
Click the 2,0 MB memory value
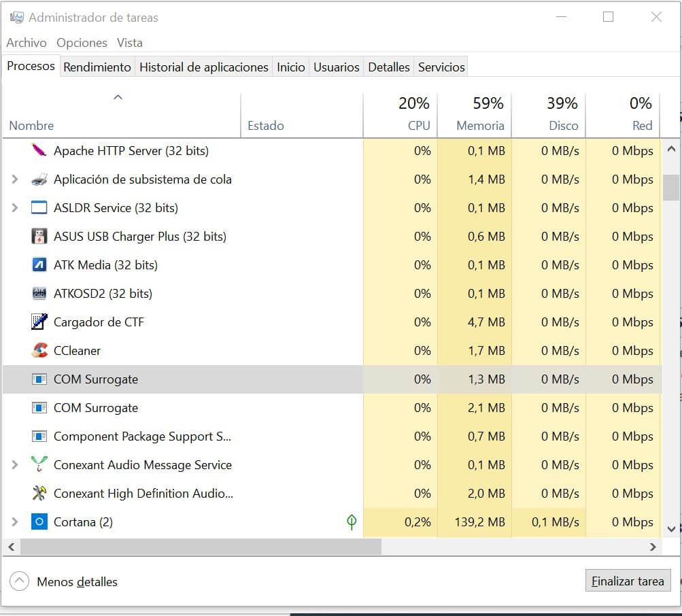pyautogui.click(x=486, y=494)
